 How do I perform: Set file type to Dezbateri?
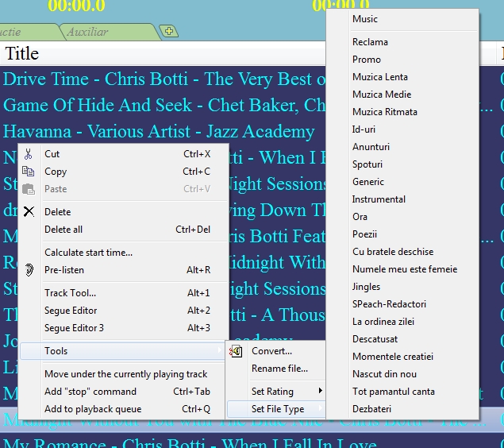tap(402, 409)
